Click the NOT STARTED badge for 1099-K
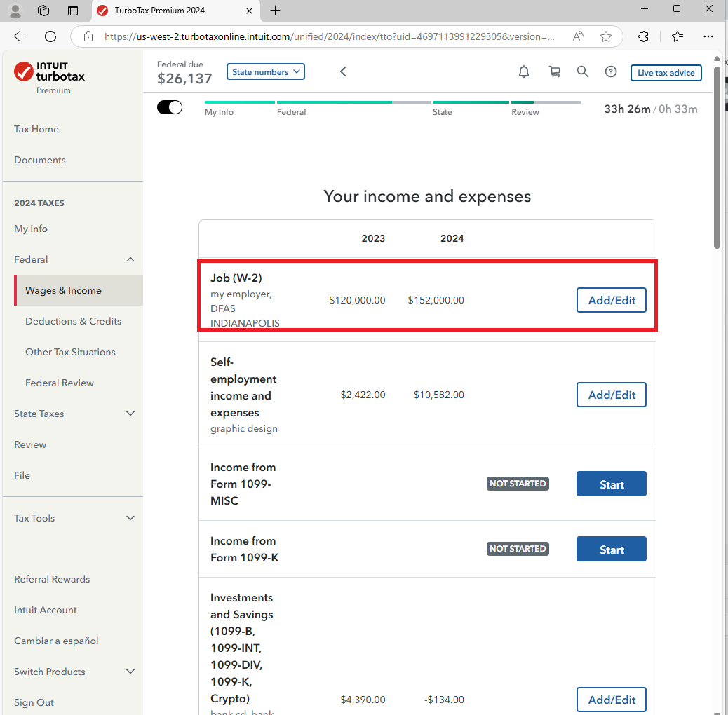This screenshot has height=715, width=728. [x=518, y=548]
